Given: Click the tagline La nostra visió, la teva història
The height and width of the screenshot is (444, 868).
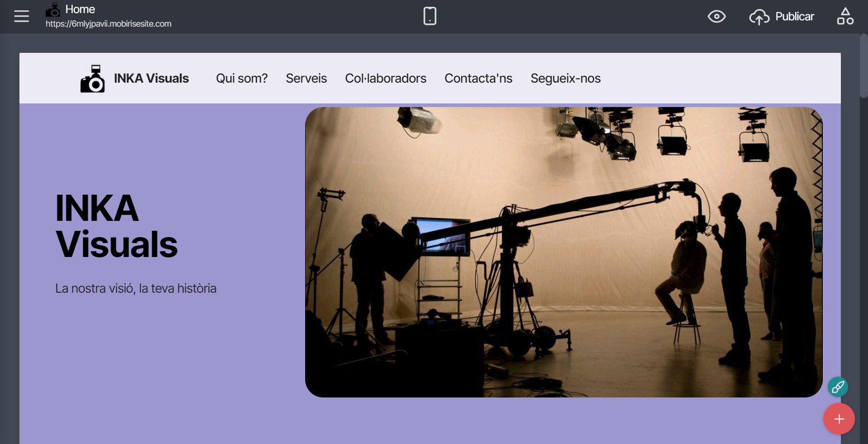Looking at the screenshot, I should [x=136, y=289].
